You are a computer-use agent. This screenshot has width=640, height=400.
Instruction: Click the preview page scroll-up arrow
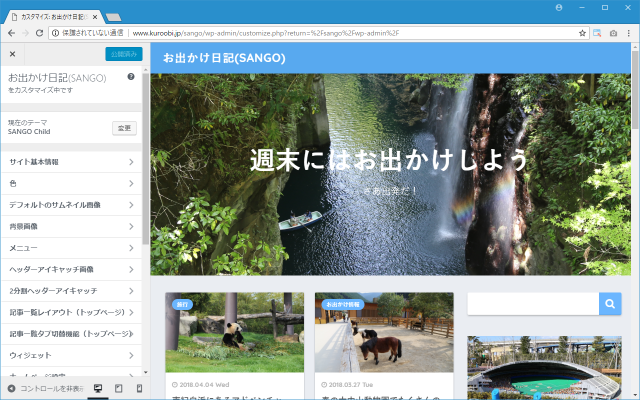635,47
